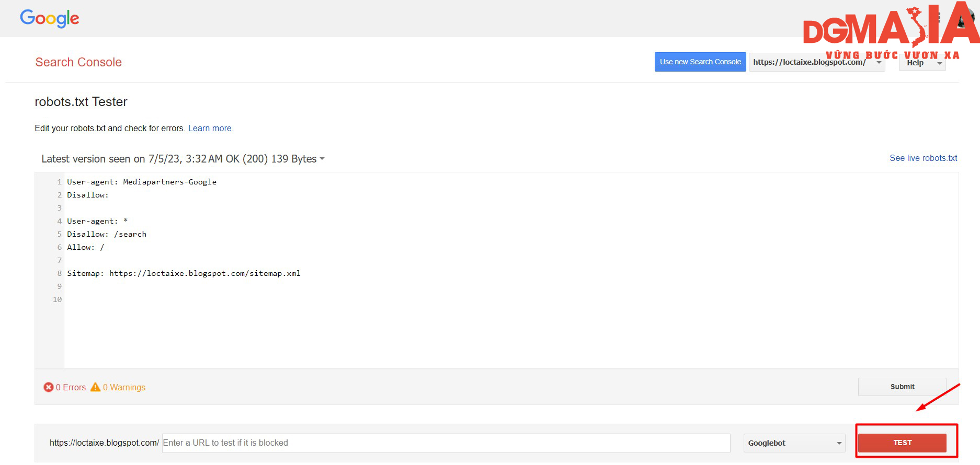Click the Sitemap URL line in editor
Viewport: 980px width, 465px height.
(x=184, y=273)
